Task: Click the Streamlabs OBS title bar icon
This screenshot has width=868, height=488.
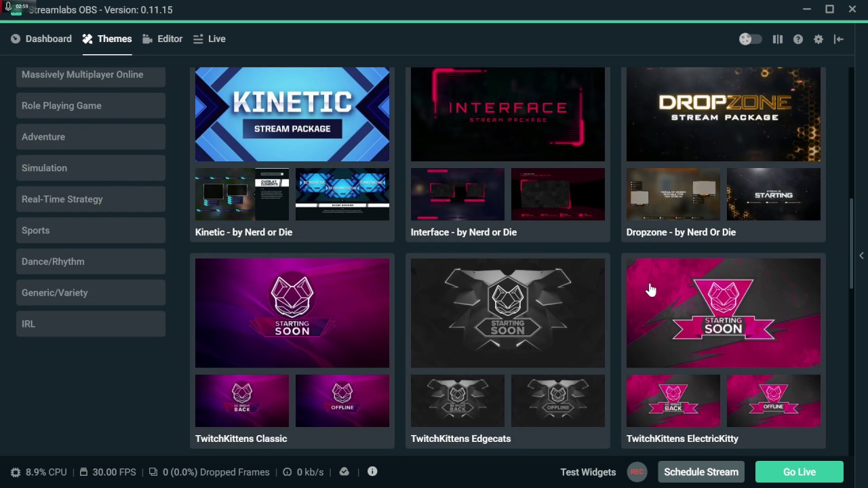Action: [16, 11]
